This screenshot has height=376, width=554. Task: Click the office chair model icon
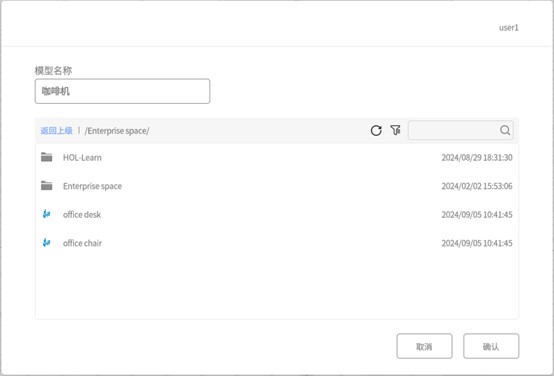click(x=47, y=243)
